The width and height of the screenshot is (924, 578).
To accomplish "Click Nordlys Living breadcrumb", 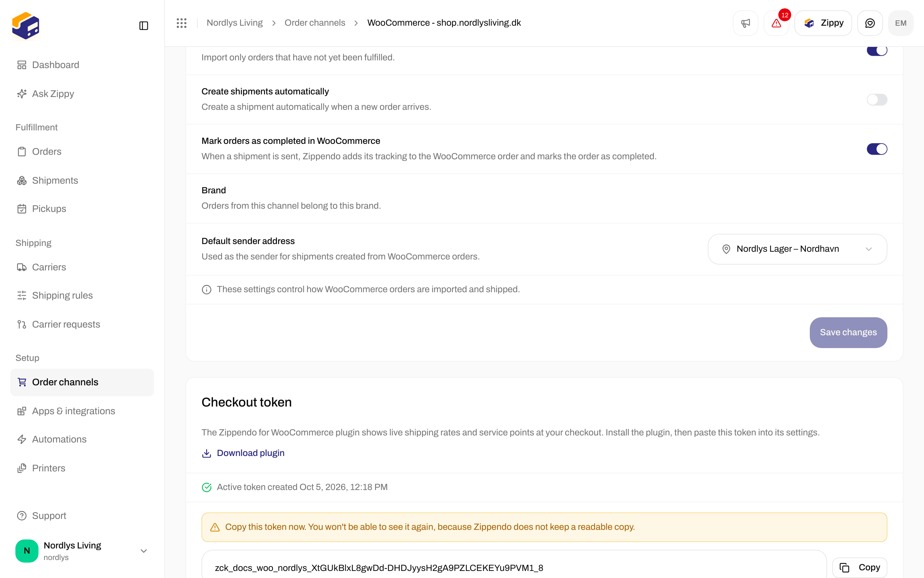I will 235,23.
